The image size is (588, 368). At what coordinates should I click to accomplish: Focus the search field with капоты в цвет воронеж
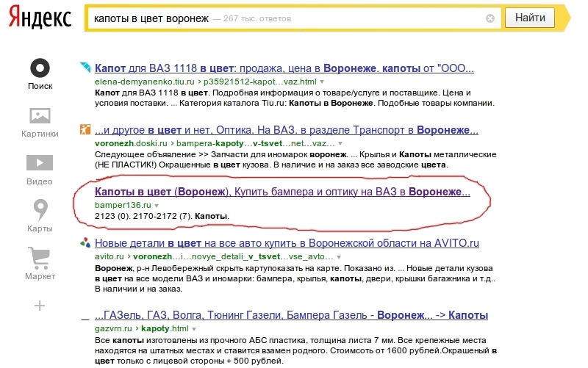tap(295, 18)
